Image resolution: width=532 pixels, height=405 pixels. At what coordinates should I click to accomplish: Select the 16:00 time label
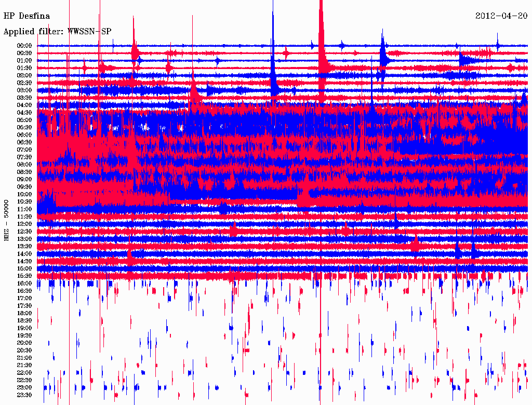[24, 283]
